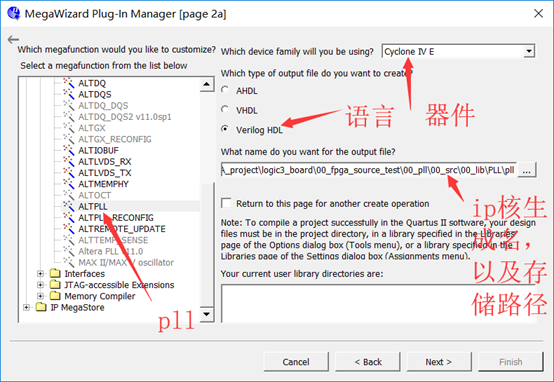Image resolution: width=554 pixels, height=382 pixels.
Task: Select MAX II/MAX V oscillator entry
Action: pyautogui.click(x=126, y=263)
